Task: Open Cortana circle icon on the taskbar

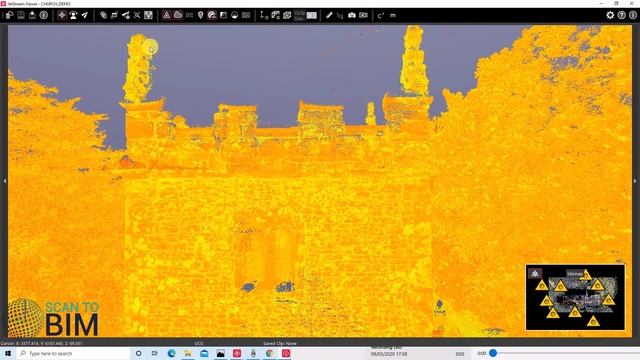Action: (x=138, y=353)
